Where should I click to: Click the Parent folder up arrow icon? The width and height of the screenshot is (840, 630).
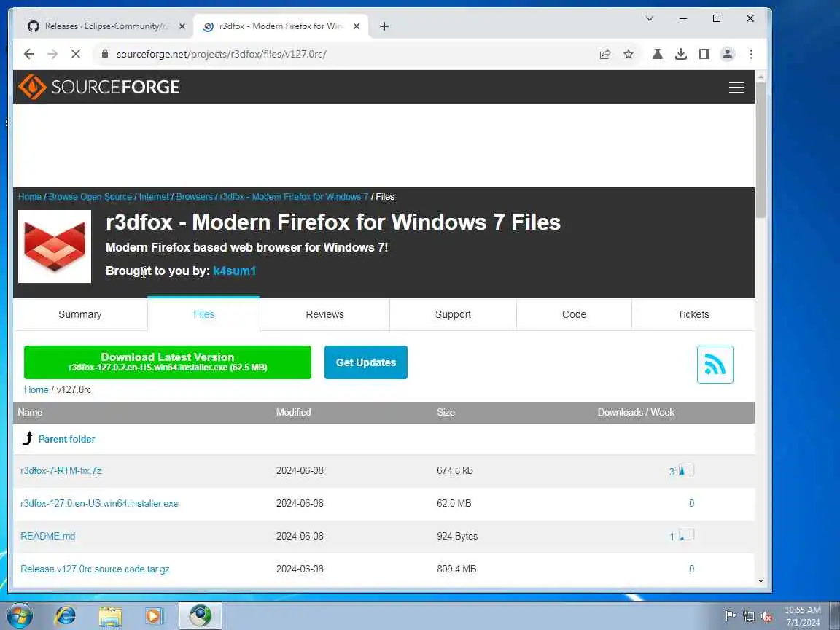(28, 439)
